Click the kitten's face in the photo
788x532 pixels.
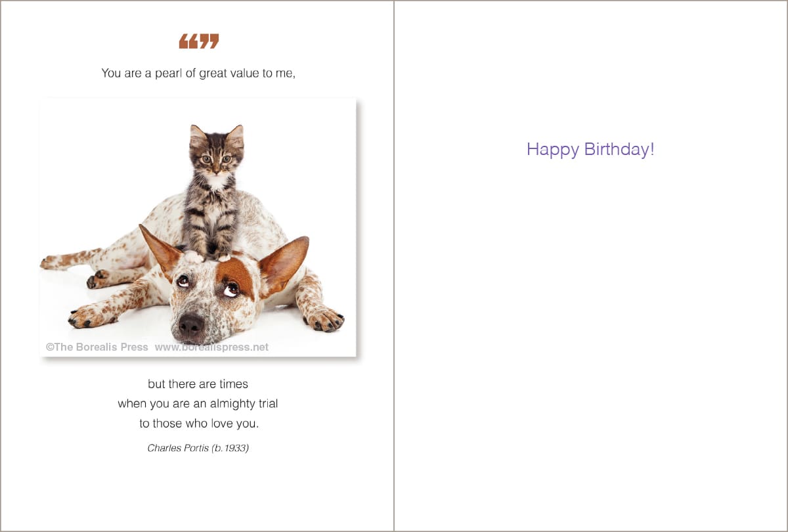[x=217, y=156]
